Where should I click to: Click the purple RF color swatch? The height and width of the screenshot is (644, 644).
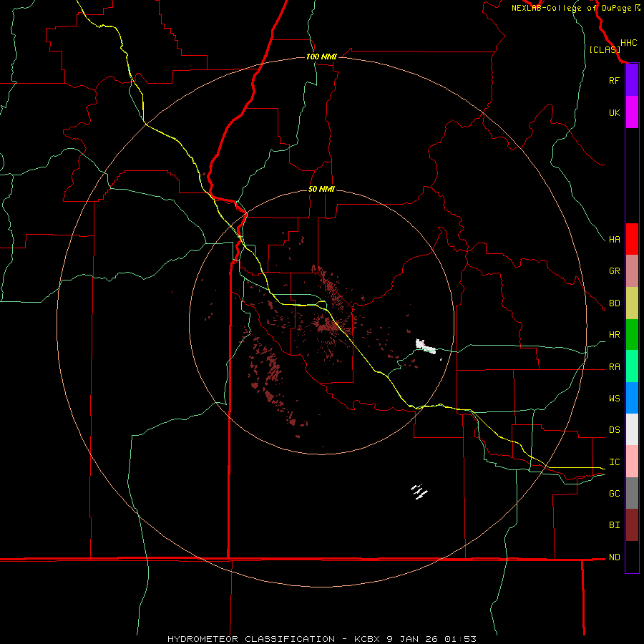pyautogui.click(x=632, y=80)
